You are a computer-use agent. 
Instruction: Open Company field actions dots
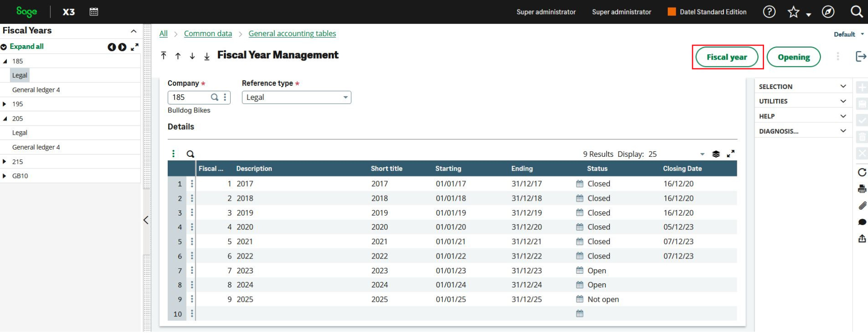(225, 97)
